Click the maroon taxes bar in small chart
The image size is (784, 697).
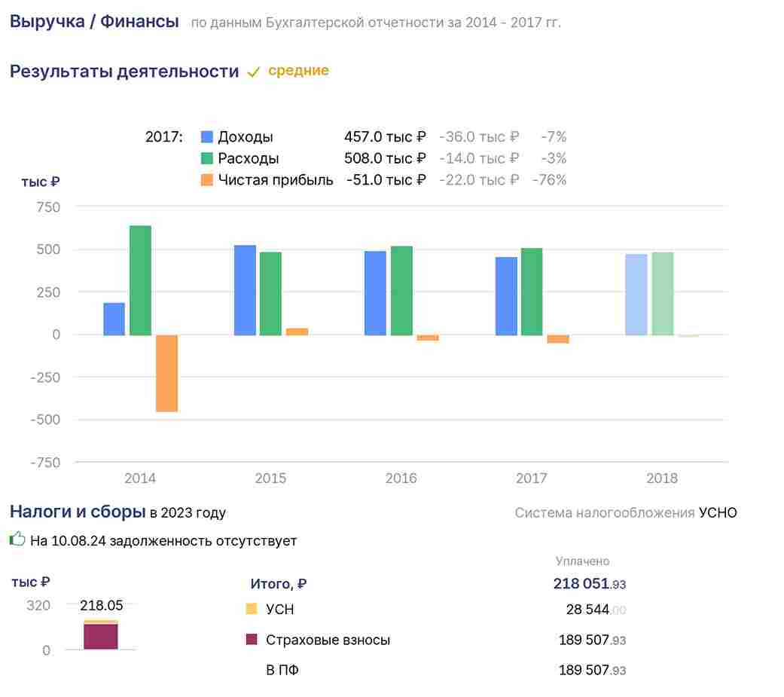(x=101, y=637)
